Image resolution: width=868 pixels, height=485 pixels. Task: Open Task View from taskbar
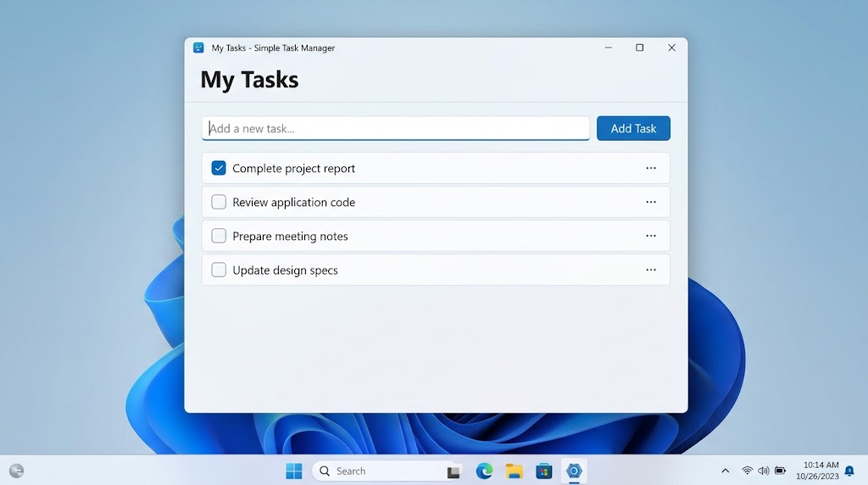tap(454, 471)
